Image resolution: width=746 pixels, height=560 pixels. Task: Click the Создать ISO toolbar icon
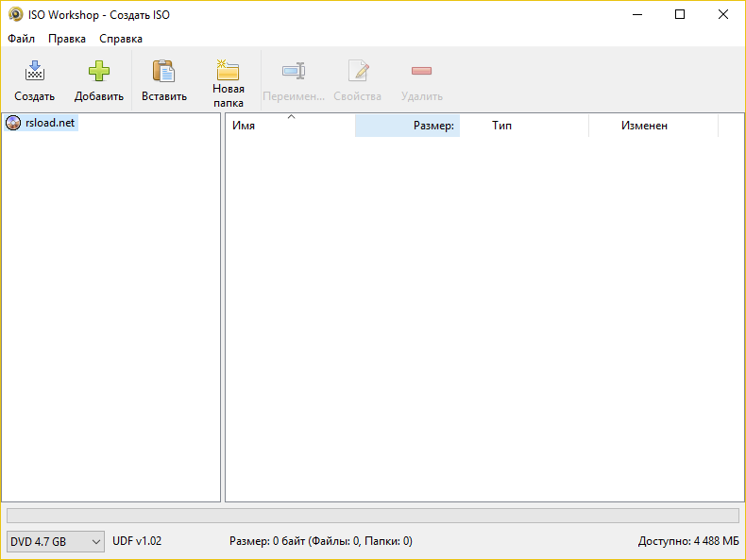pos(35,71)
